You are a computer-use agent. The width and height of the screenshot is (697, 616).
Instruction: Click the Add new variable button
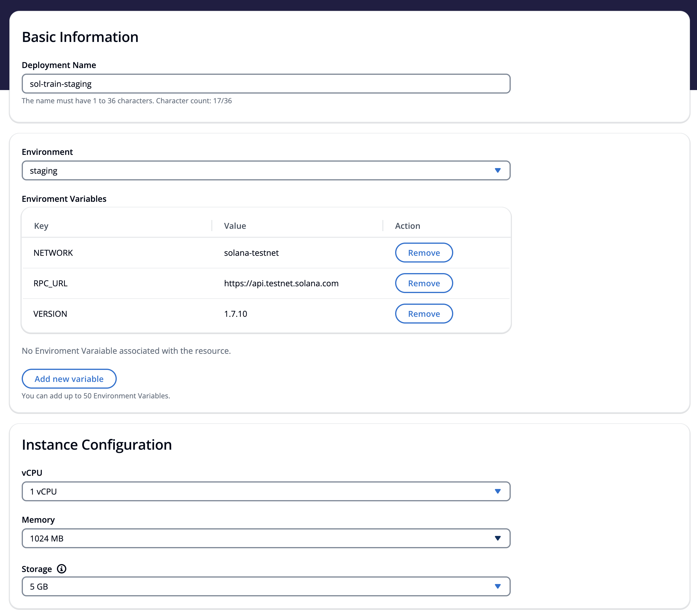pyautogui.click(x=69, y=379)
